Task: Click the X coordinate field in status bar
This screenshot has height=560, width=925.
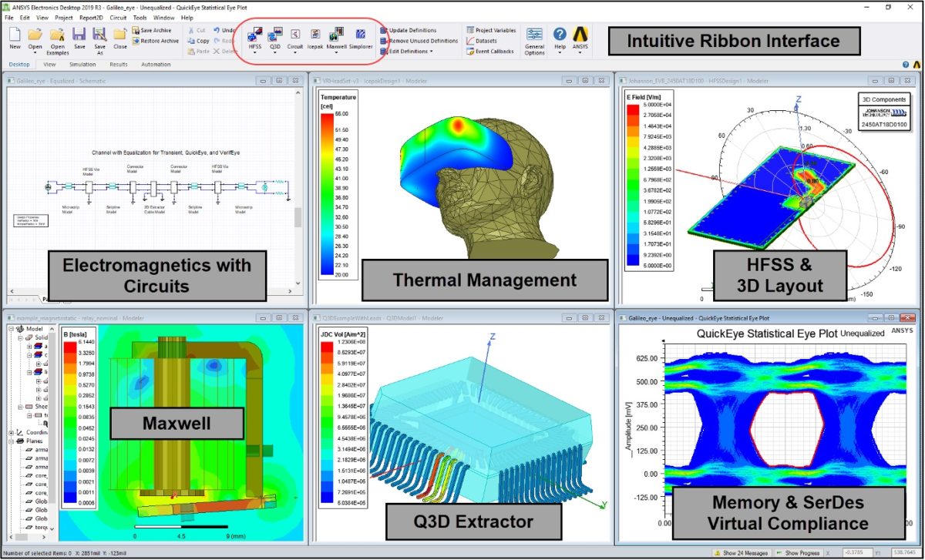Action: coord(857,552)
